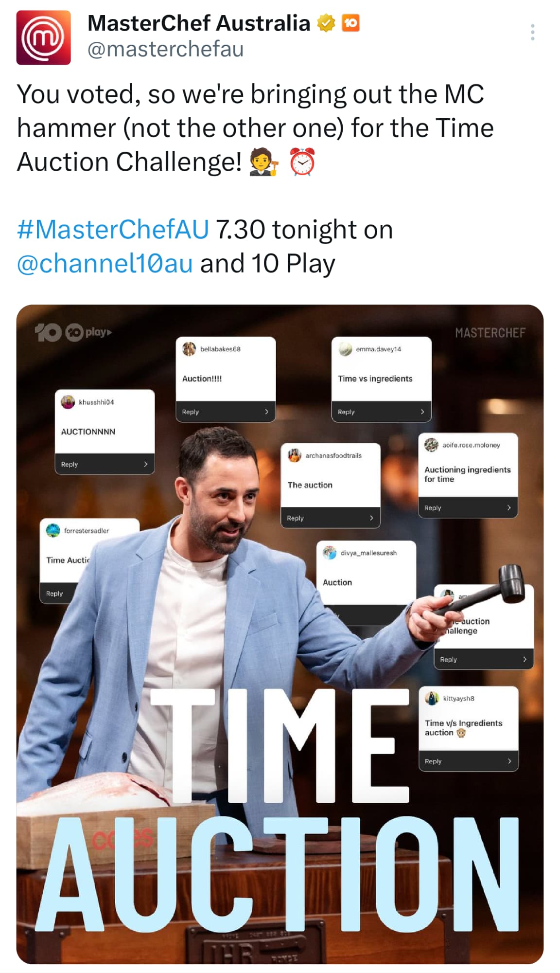This screenshot has width=560, height=973.
Task: Tap archanasfoodtrails profile picture
Action: [x=294, y=455]
